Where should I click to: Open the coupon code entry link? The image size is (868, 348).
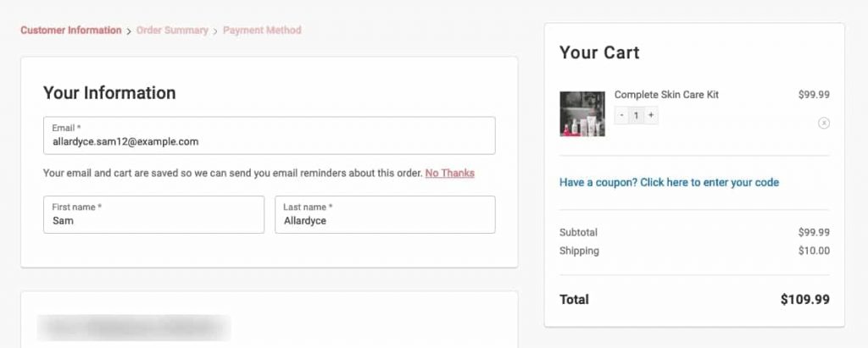tap(669, 182)
